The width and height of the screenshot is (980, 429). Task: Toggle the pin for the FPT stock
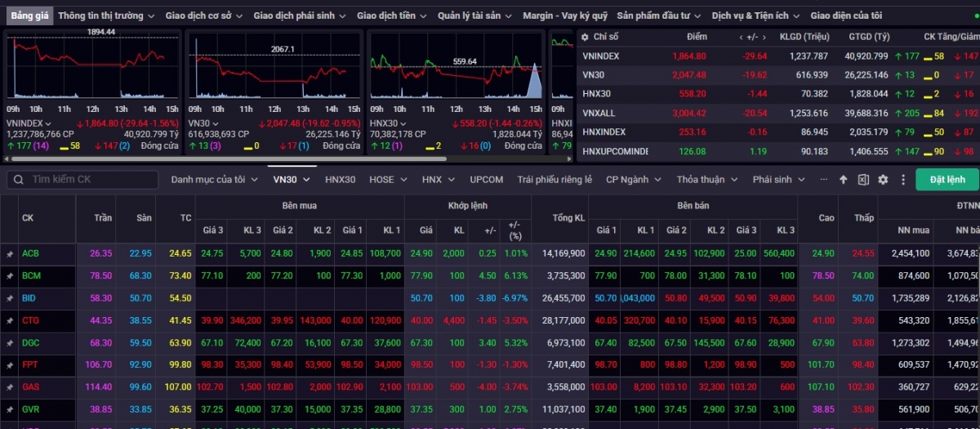point(10,365)
